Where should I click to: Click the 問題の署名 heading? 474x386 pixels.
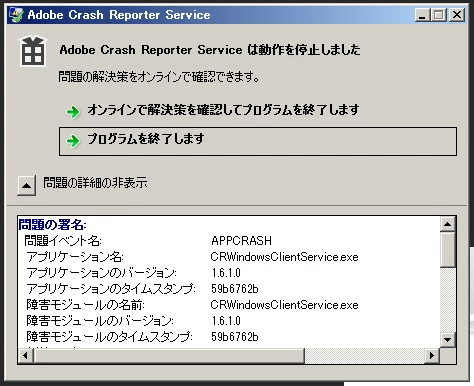click(52, 225)
